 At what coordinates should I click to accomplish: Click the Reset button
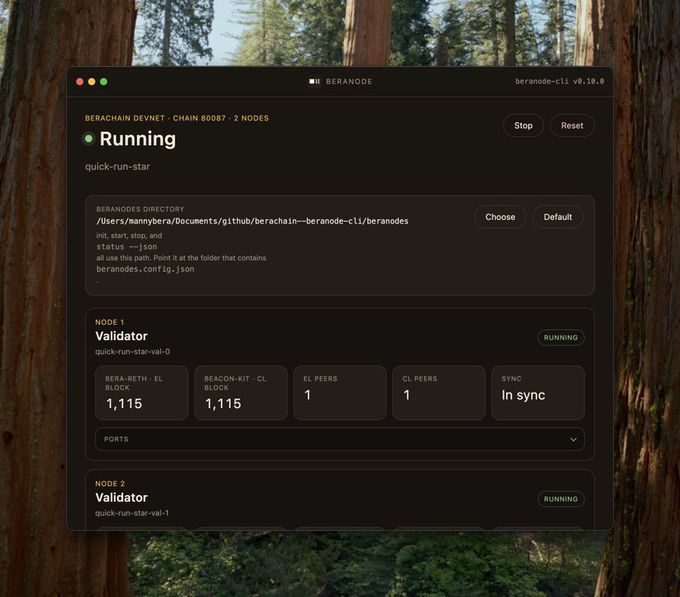[572, 125]
